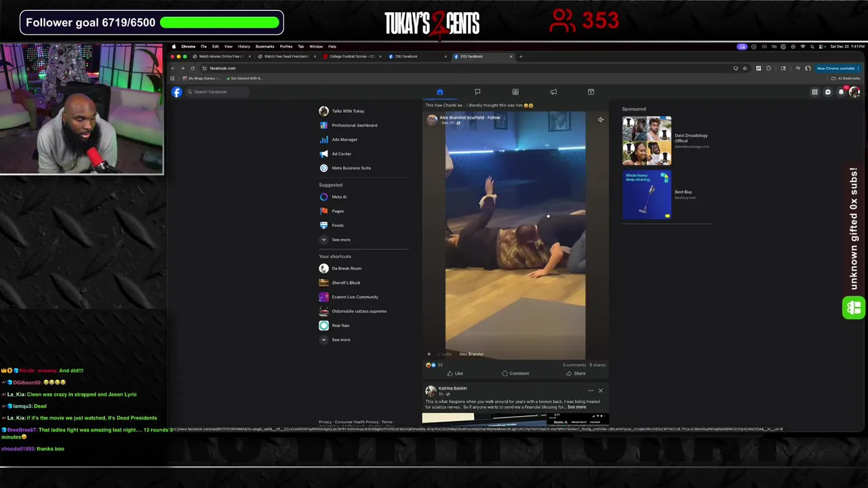The height and width of the screenshot is (488, 868).
Task: Open the Pages flag icon in Facebook's top bar
Action: [477, 92]
